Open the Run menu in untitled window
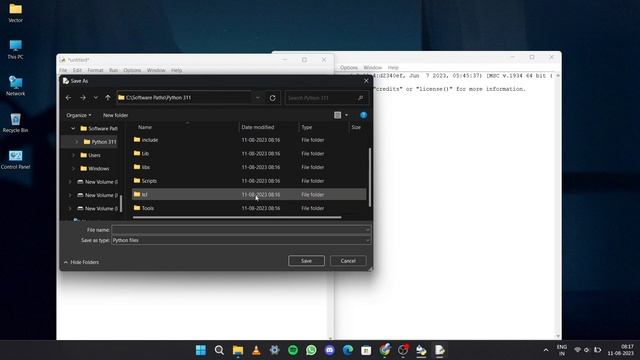 [x=113, y=70]
